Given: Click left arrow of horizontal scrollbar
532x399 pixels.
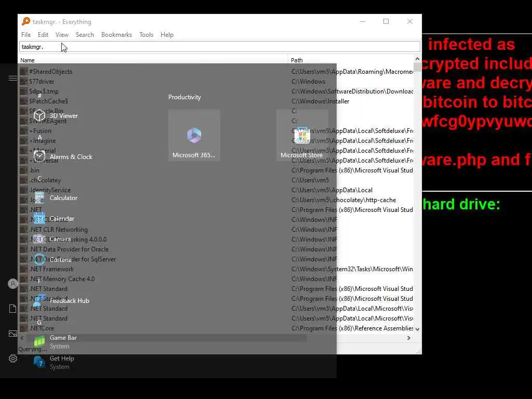Looking at the screenshot, I should (x=22, y=338).
